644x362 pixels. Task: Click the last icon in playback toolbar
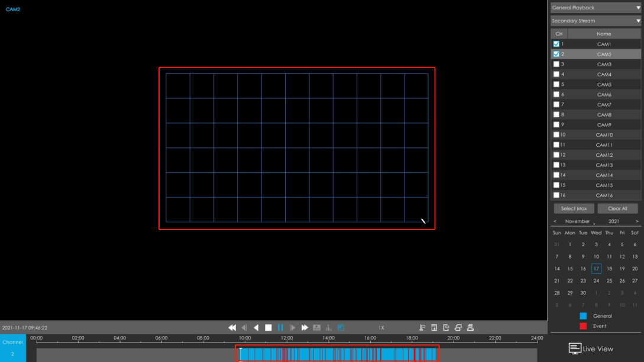(x=471, y=328)
